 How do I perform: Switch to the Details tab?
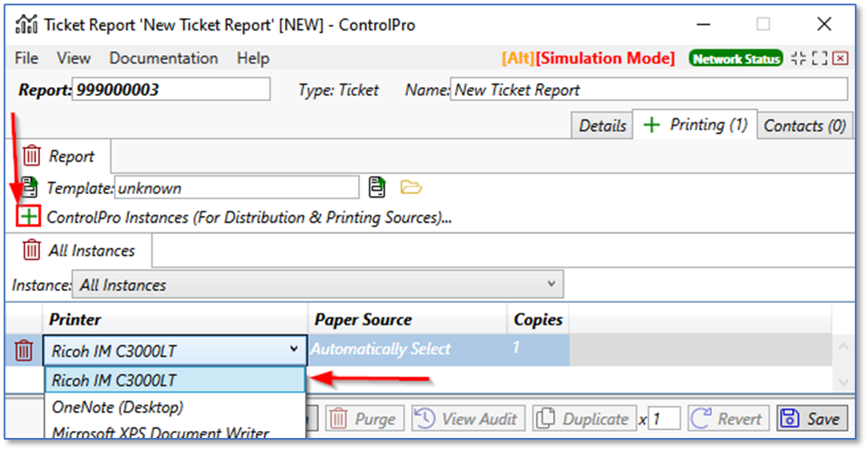[602, 125]
